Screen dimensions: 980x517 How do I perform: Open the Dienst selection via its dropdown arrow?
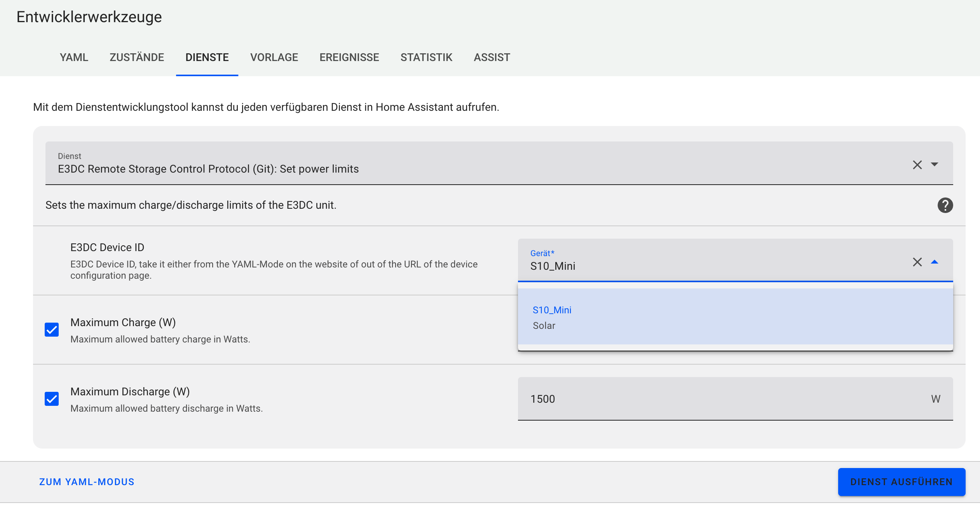click(x=935, y=165)
